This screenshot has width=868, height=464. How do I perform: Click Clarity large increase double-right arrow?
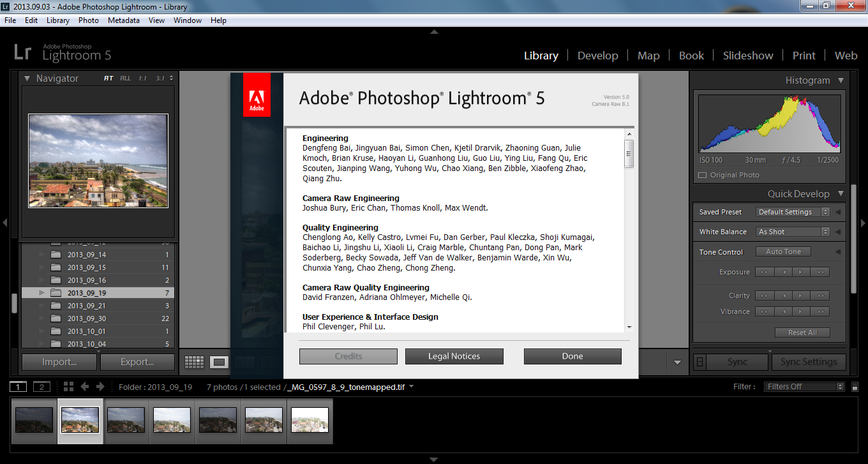coord(820,296)
